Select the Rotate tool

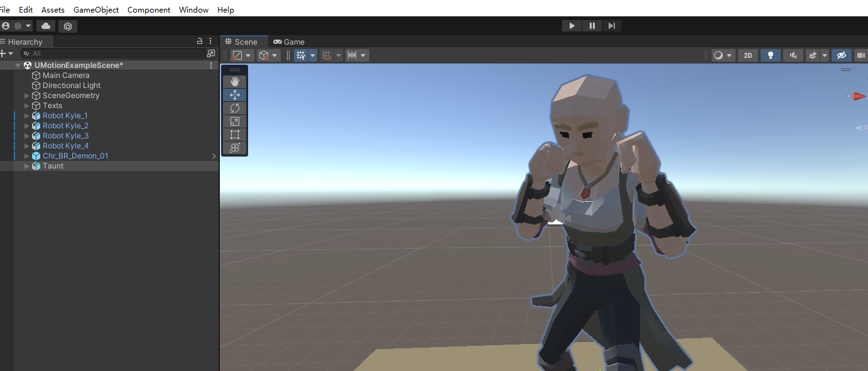point(235,108)
